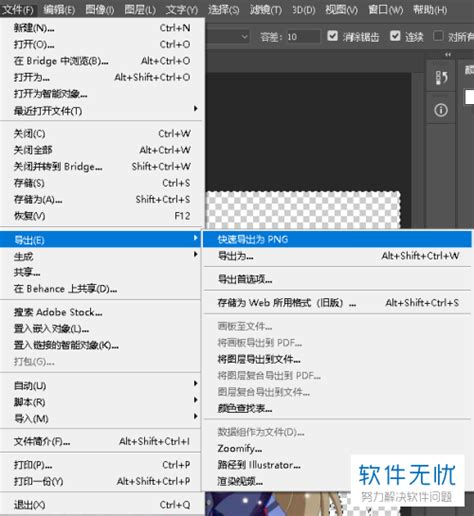The width and height of the screenshot is (474, 516).
Task: Open 导出首选项 in export submenu
Action: [x=337, y=279]
